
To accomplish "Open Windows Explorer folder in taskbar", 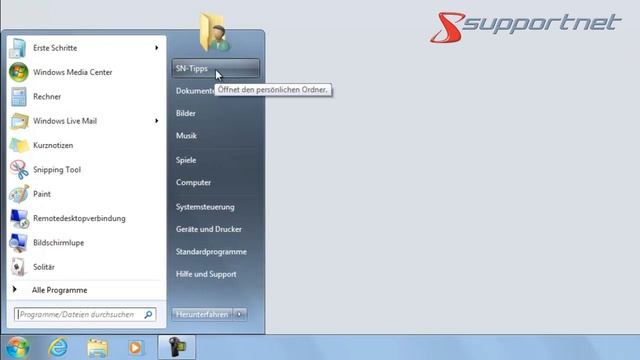I will pos(97,348).
